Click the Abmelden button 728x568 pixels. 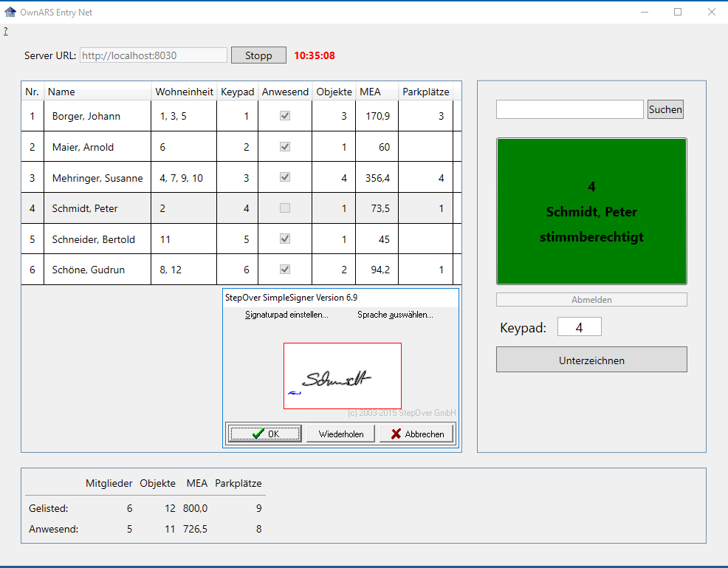point(591,300)
